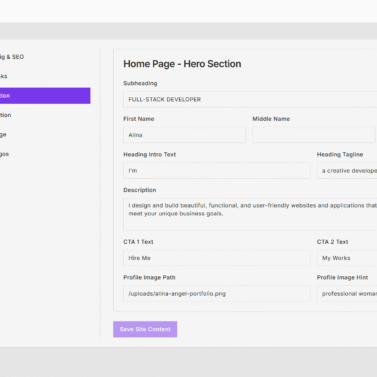Click into the Description text area
The height and width of the screenshot is (377, 377).
click(250, 214)
